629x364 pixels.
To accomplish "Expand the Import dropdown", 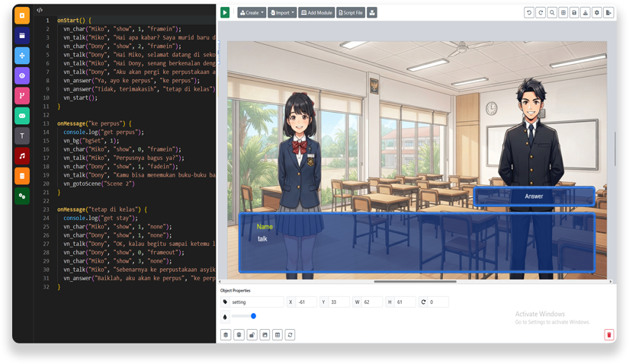I will pos(282,13).
